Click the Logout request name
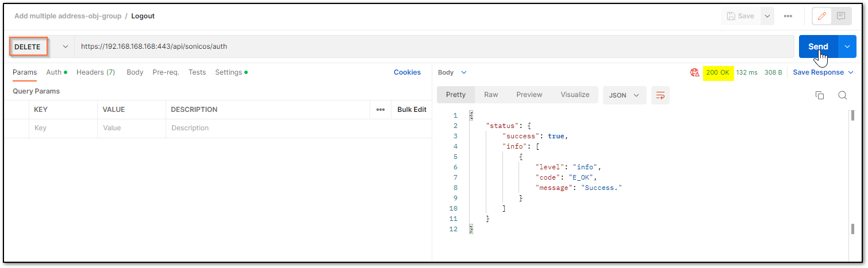The image size is (868, 268). point(143,16)
